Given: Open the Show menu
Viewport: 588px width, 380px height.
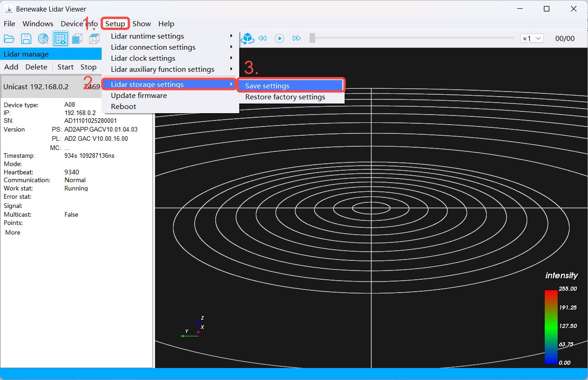Looking at the screenshot, I should 142,23.
